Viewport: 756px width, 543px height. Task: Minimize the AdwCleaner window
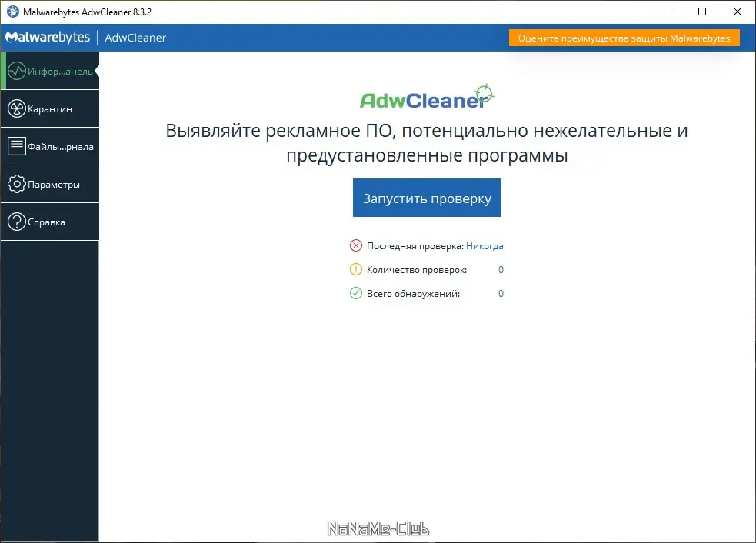[x=668, y=12]
